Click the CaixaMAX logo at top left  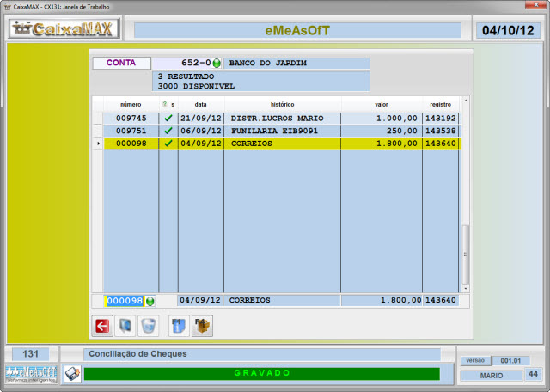pyautogui.click(x=64, y=30)
